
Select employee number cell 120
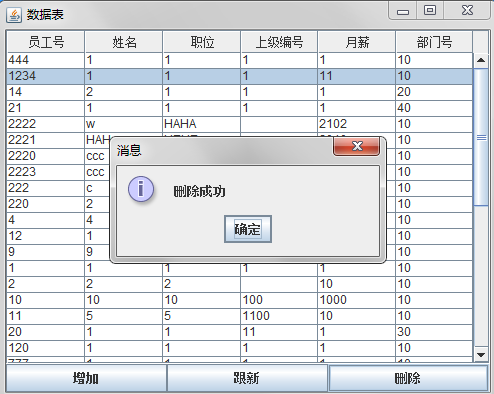pos(46,348)
